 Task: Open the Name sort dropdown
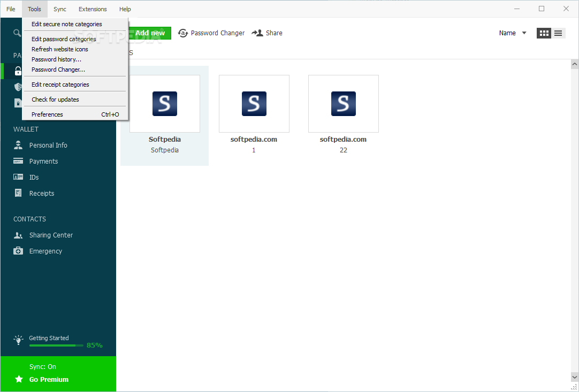(x=512, y=33)
